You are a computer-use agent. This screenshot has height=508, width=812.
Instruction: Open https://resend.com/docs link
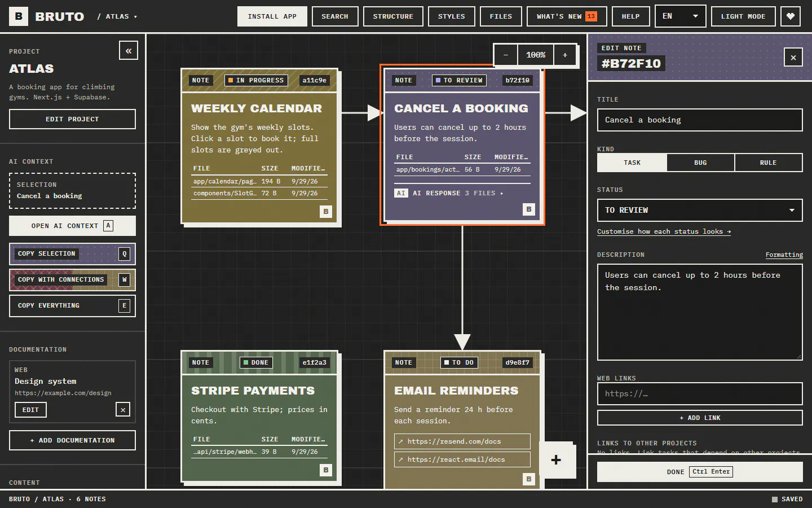462,441
